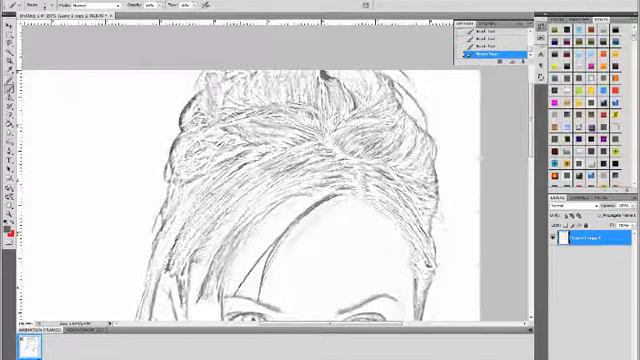Open the layer Opacity arrow in Layers panel
This screenshot has width=640, height=360.
(x=633, y=206)
